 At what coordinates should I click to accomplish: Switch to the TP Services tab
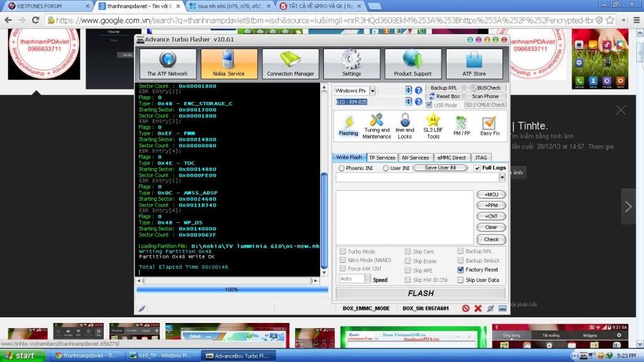pyautogui.click(x=382, y=157)
